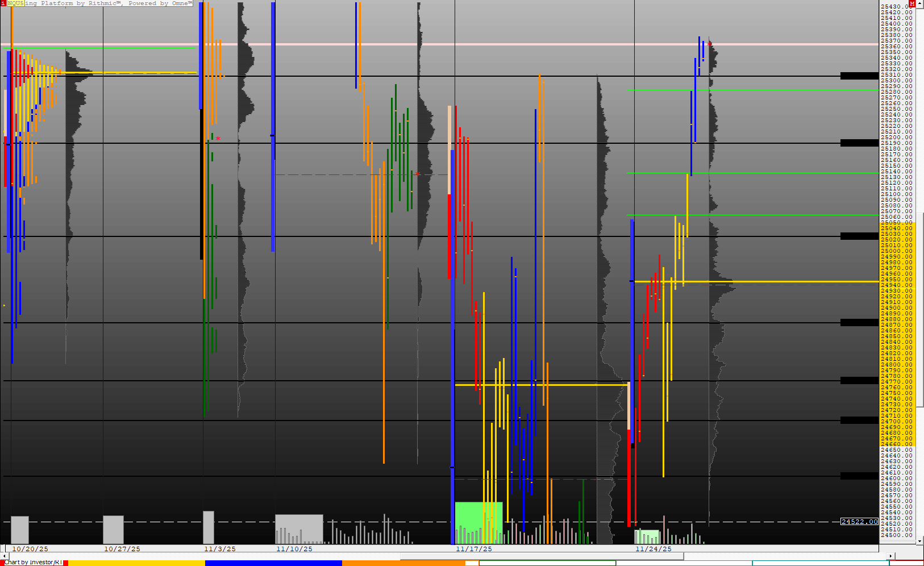Viewport: 924px width, 566px height.
Task: Click the 24522.00 current price label
Action: (x=859, y=522)
